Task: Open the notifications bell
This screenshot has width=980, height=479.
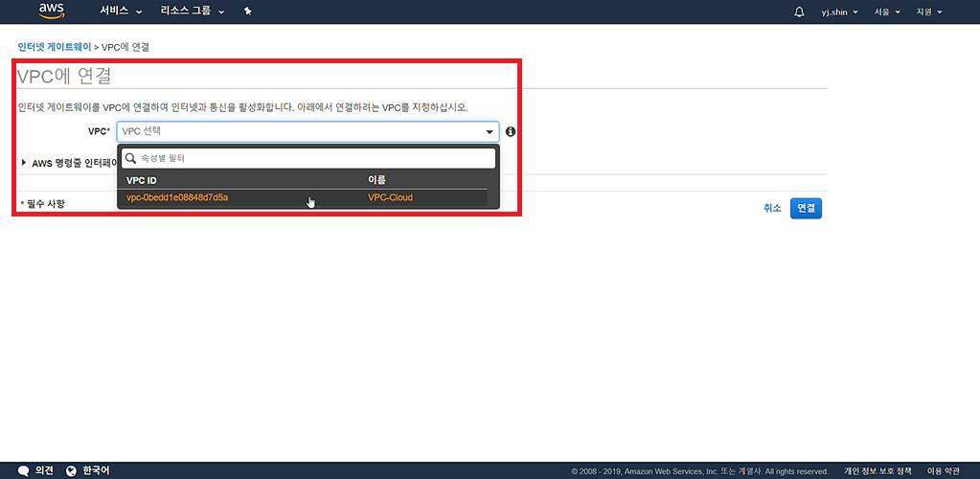Action: coord(799,11)
